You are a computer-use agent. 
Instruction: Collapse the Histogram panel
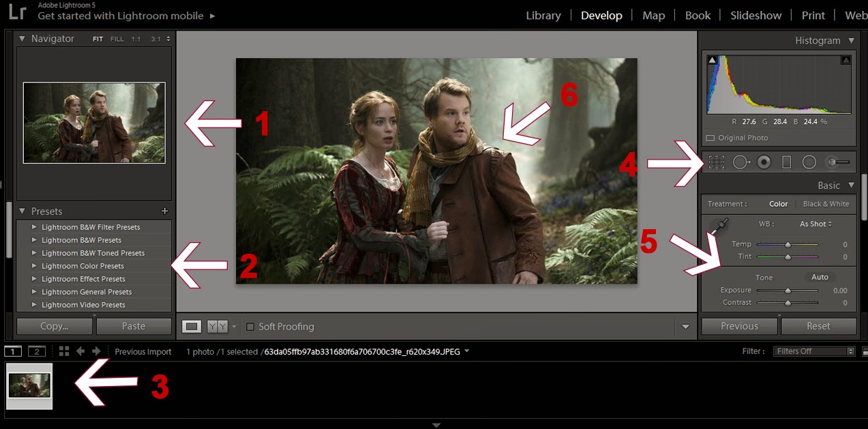coord(851,40)
